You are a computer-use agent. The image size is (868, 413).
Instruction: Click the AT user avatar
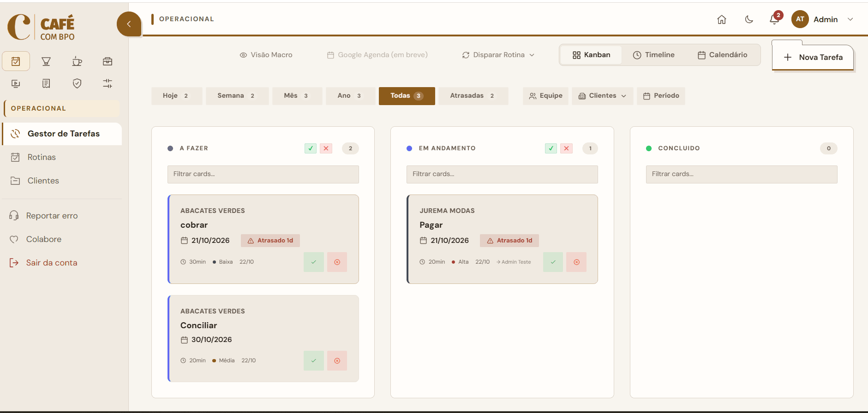point(800,19)
